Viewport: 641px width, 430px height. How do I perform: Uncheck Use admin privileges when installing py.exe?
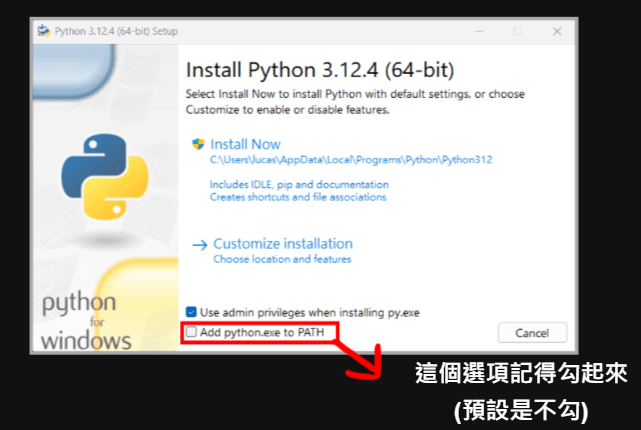coord(191,312)
